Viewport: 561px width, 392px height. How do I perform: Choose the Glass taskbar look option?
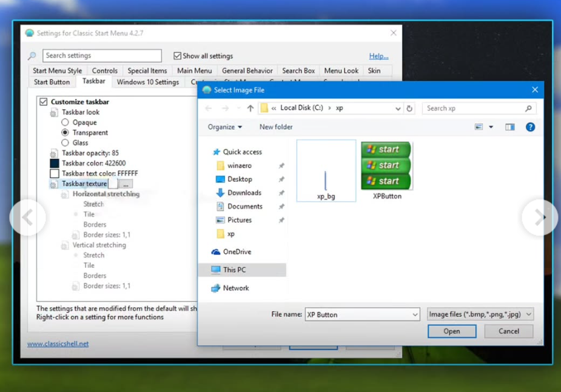[x=65, y=143]
